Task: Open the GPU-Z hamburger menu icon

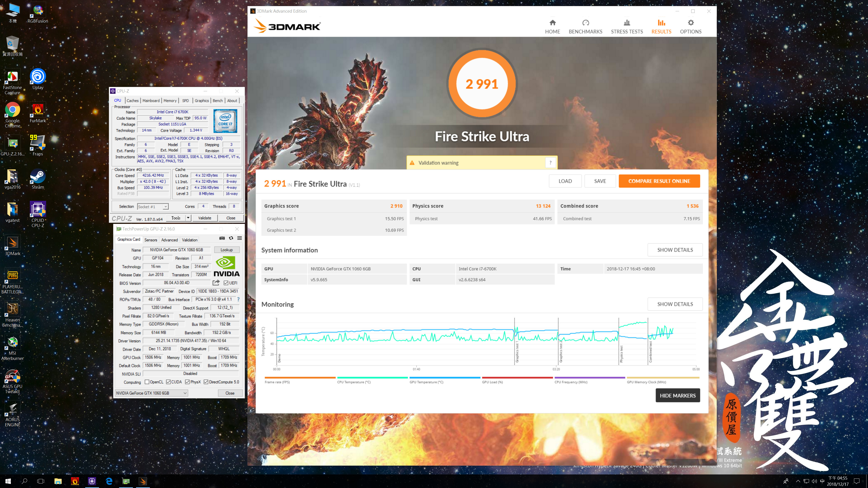Action: 240,238
